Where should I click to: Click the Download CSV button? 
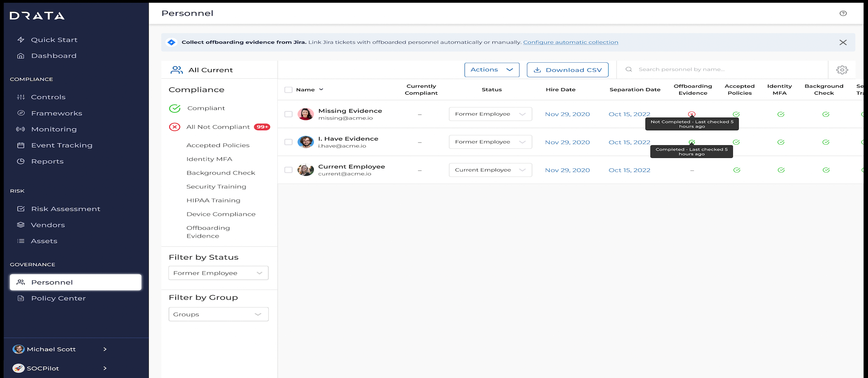point(568,70)
